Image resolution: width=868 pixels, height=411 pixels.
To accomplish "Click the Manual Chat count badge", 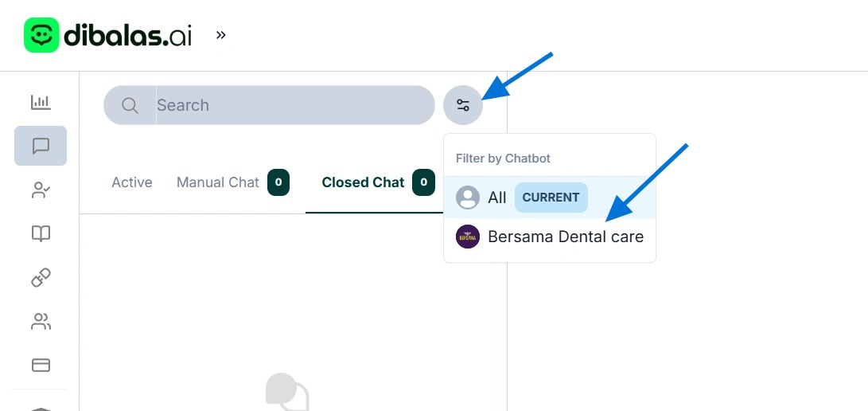I will [x=278, y=182].
